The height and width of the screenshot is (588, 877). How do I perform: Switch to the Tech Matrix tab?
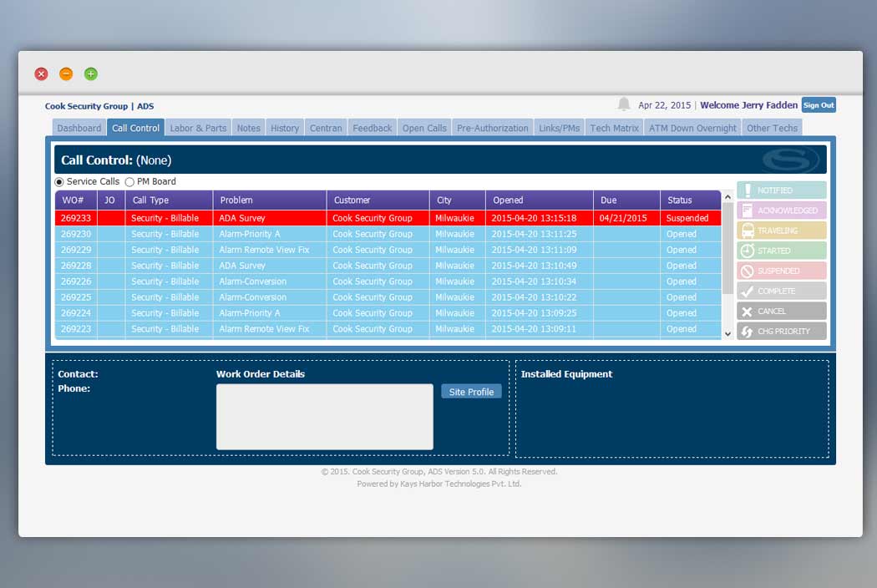coord(614,128)
